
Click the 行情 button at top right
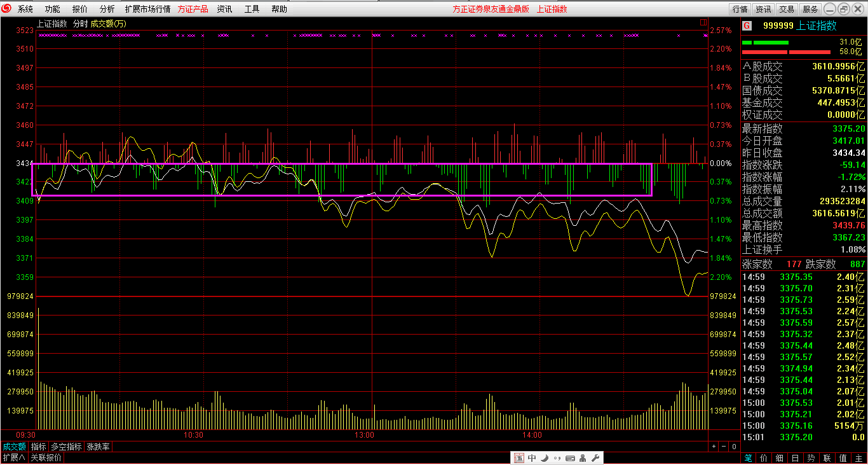pyautogui.click(x=740, y=9)
